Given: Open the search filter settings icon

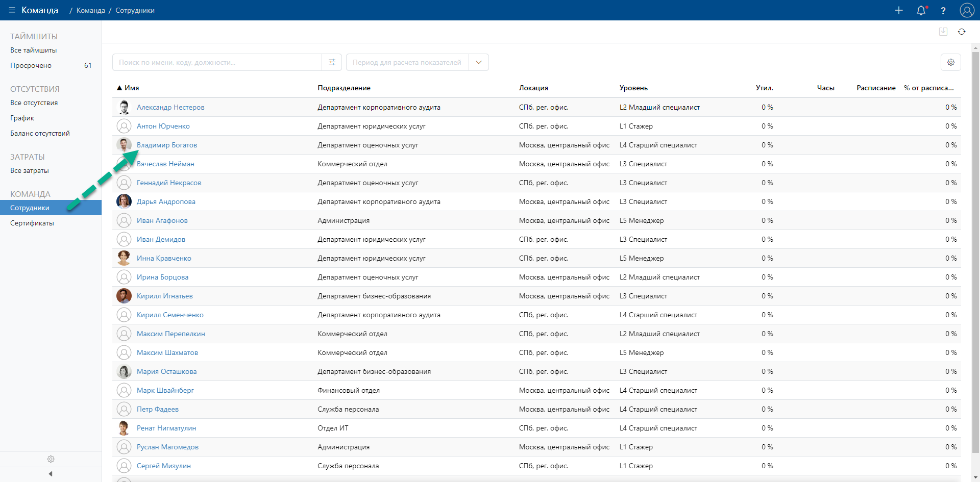Looking at the screenshot, I should 332,62.
